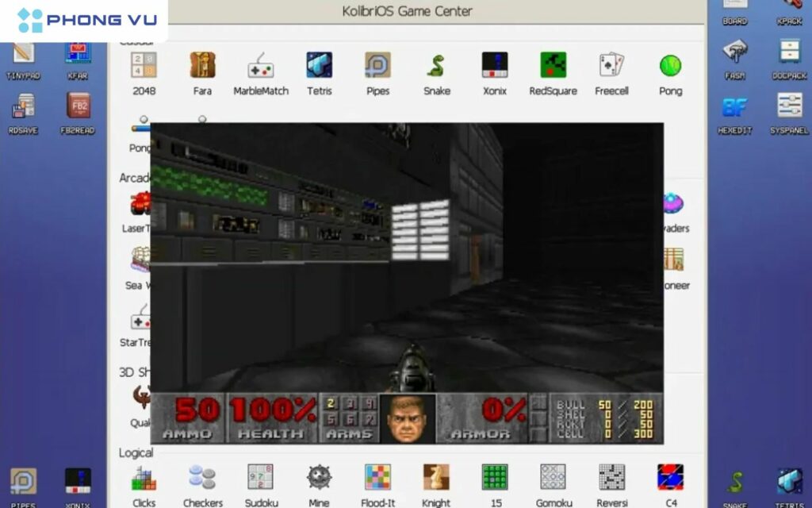The height and width of the screenshot is (508, 812).
Task: Start the Gomoku game
Action: 553,477
